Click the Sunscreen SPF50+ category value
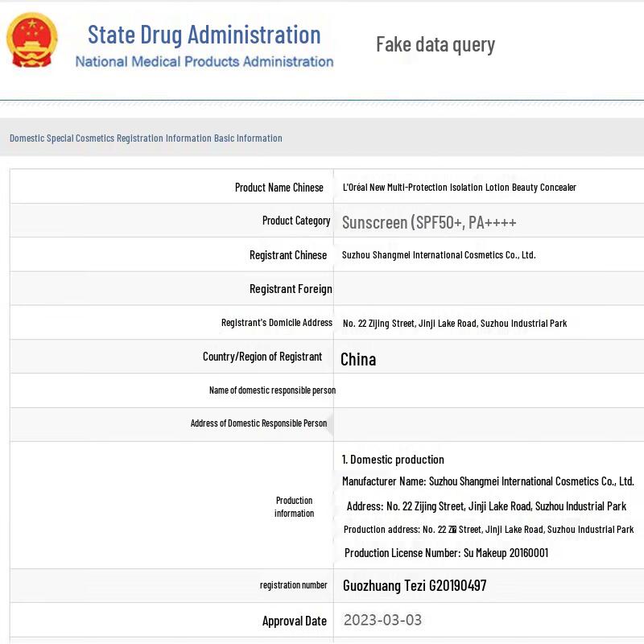 [x=428, y=222]
